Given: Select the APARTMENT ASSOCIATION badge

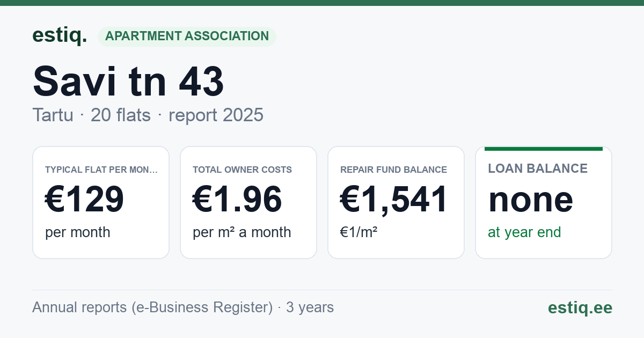Looking at the screenshot, I should point(187,36).
